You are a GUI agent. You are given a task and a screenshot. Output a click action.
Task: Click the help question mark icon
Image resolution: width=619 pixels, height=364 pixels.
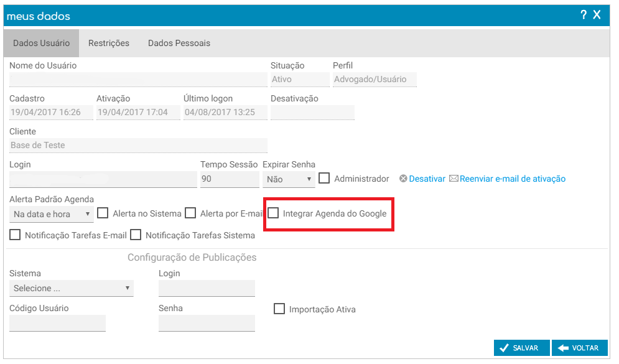pos(584,15)
